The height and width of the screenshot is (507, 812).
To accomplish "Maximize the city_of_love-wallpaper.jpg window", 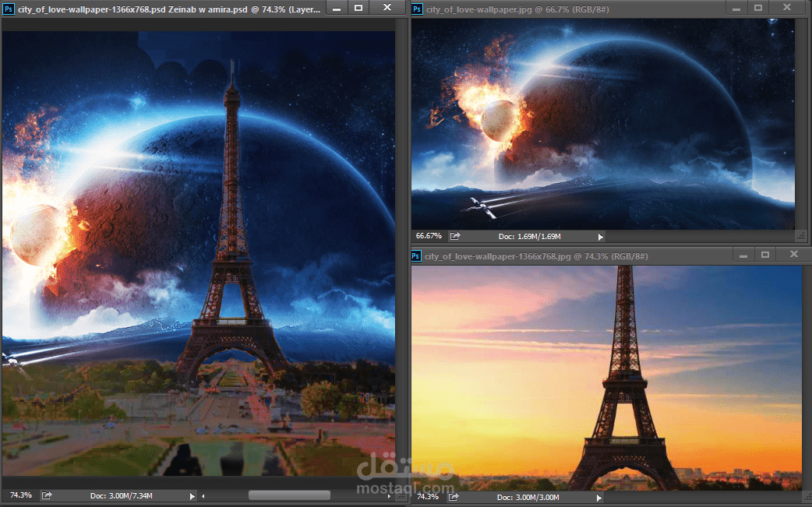I will [759, 8].
